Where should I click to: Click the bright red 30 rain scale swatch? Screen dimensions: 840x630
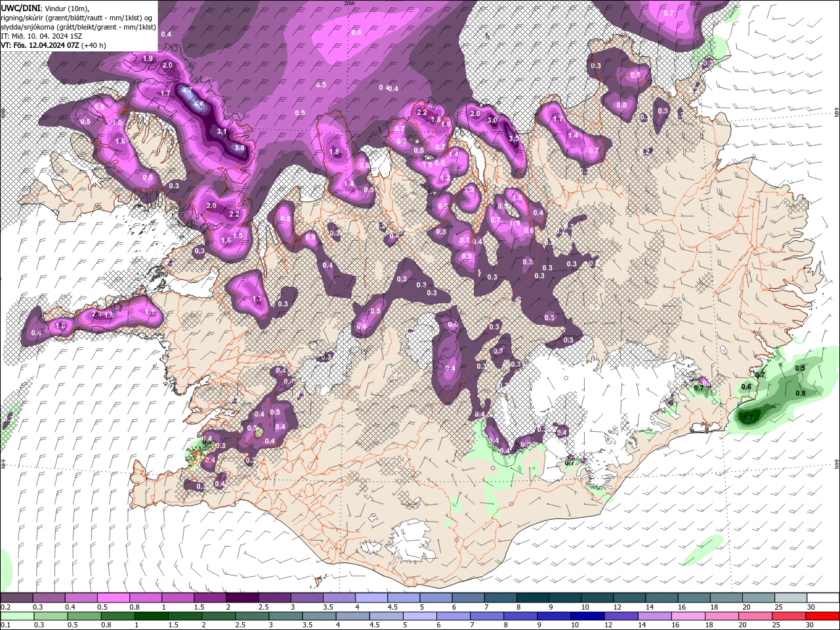pyautogui.click(x=822, y=616)
